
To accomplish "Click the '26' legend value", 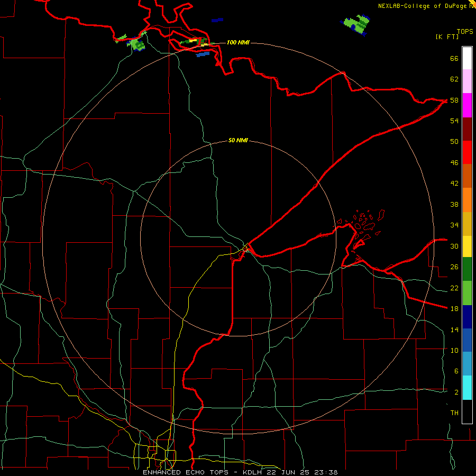I will click(454, 267).
